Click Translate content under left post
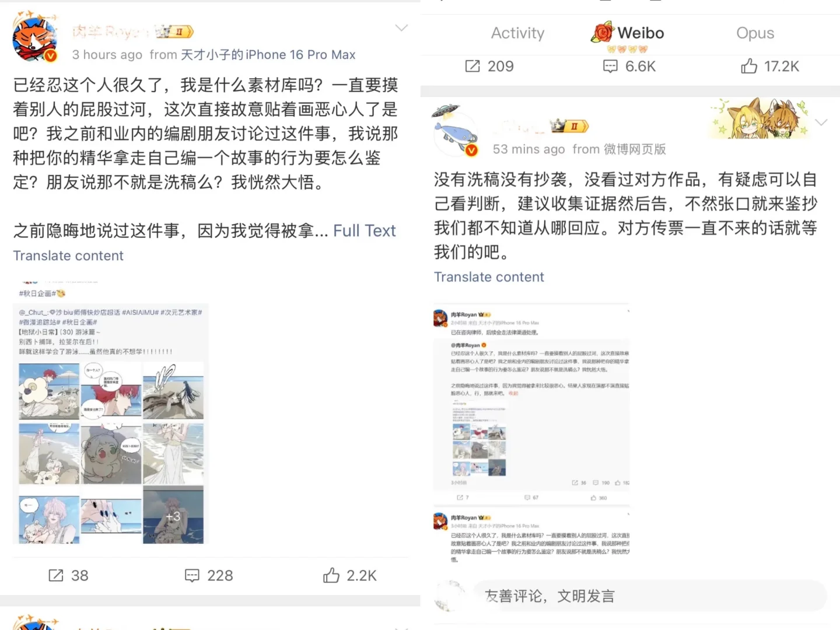This screenshot has width=840, height=630. (x=68, y=256)
